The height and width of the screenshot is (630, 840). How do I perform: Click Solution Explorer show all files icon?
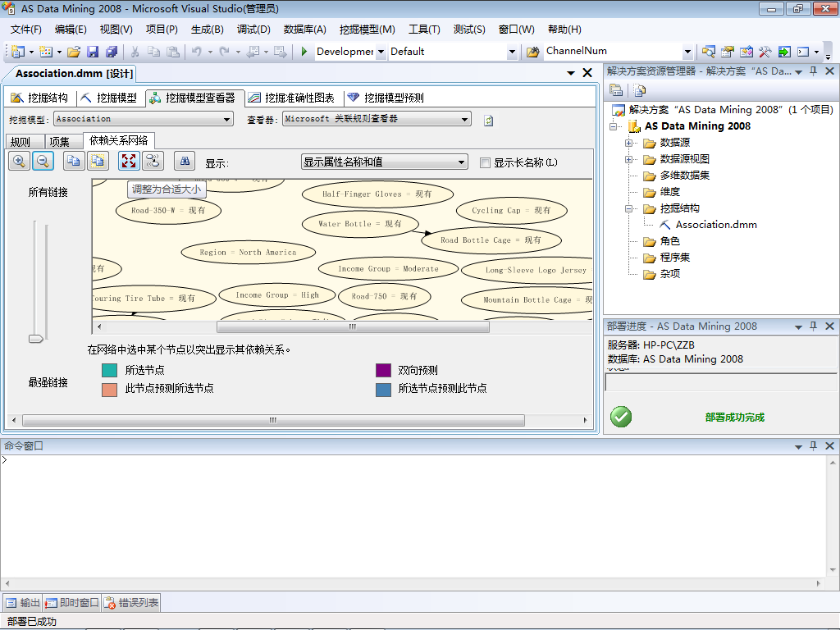[639, 90]
